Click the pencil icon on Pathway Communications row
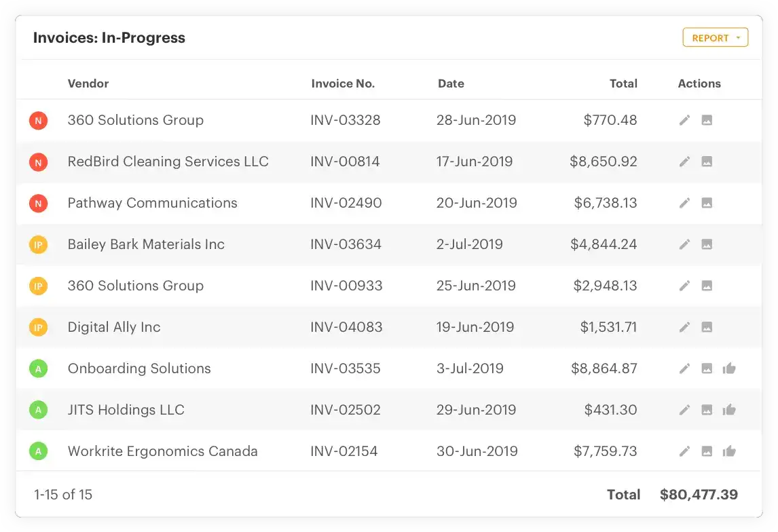Screen dimensions: 778x532 tap(684, 203)
